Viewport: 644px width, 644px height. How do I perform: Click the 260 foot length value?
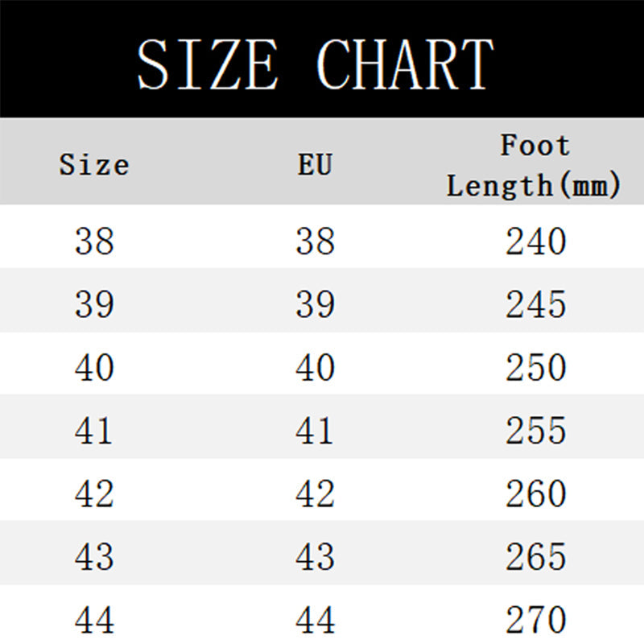click(536, 494)
